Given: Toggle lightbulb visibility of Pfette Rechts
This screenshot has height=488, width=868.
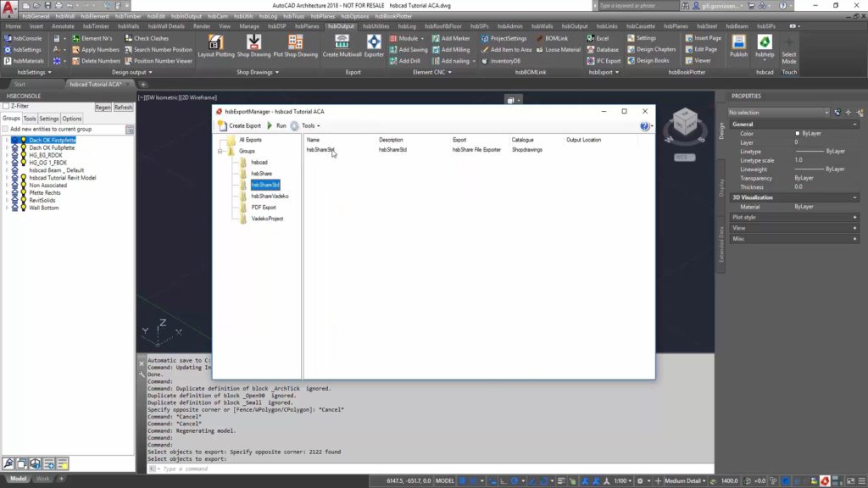Looking at the screenshot, I should click(x=23, y=193).
